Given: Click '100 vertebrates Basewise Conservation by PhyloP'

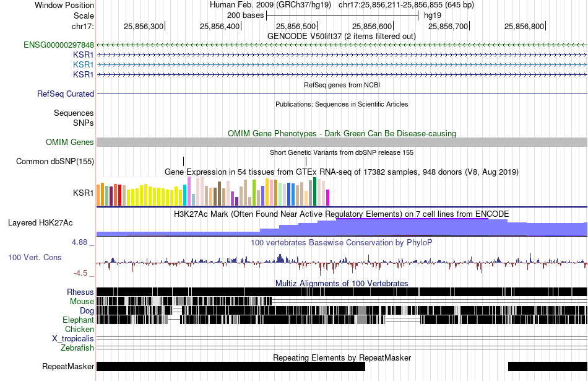Looking at the screenshot, I should (x=342, y=243).
